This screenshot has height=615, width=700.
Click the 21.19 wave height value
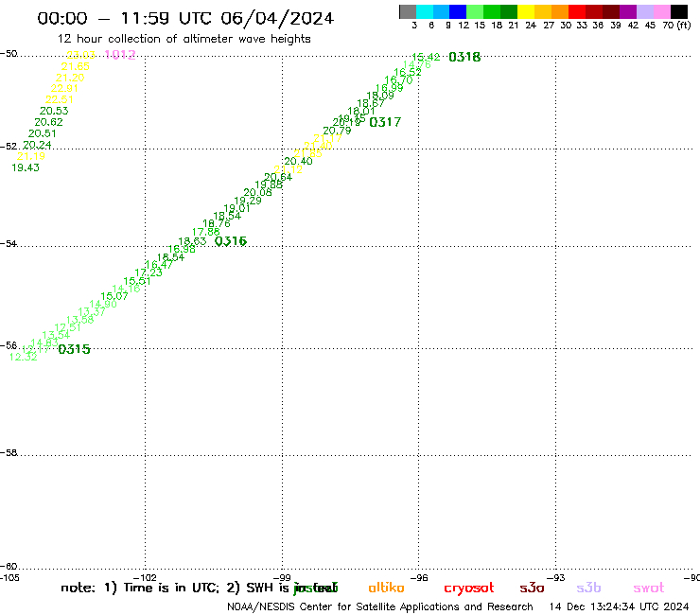point(31,156)
